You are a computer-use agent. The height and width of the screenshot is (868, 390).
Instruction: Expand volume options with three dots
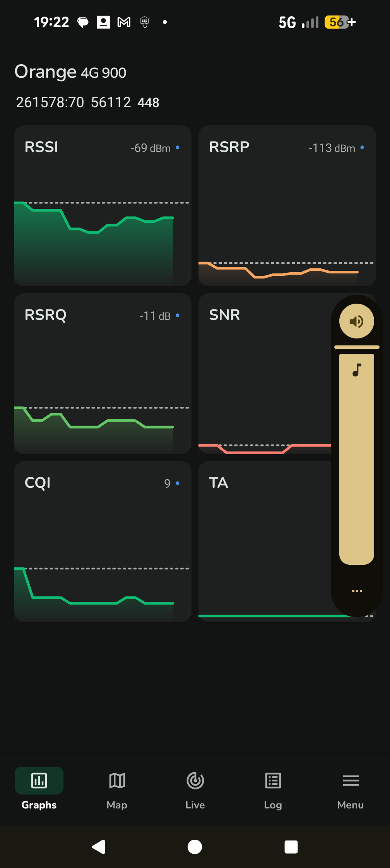tap(357, 591)
